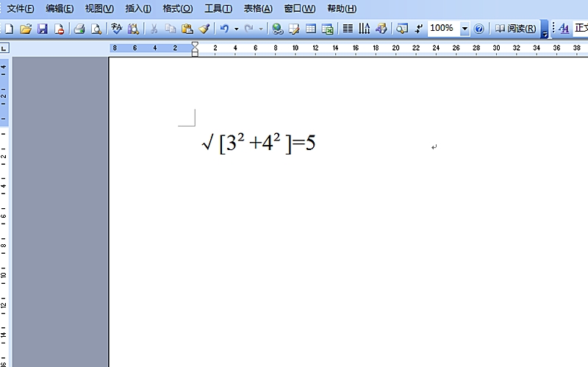Open an existing file with folder icon
The width and height of the screenshot is (588, 367).
(x=26, y=29)
